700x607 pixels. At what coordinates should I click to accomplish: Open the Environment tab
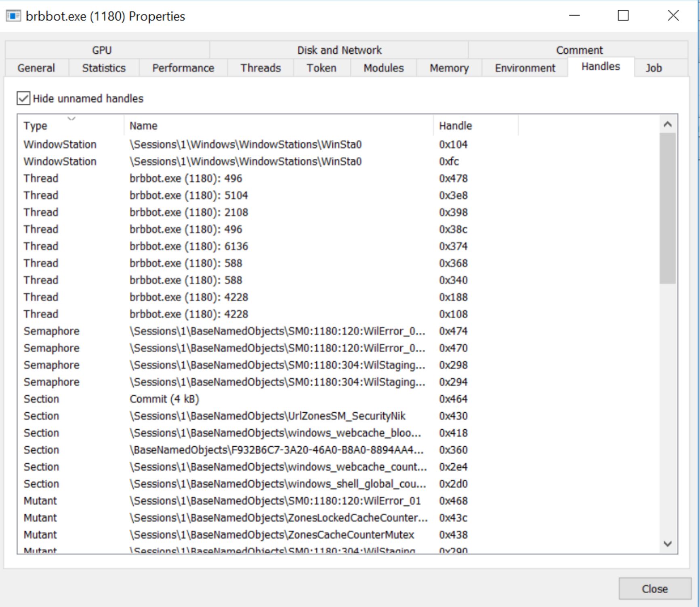click(524, 68)
